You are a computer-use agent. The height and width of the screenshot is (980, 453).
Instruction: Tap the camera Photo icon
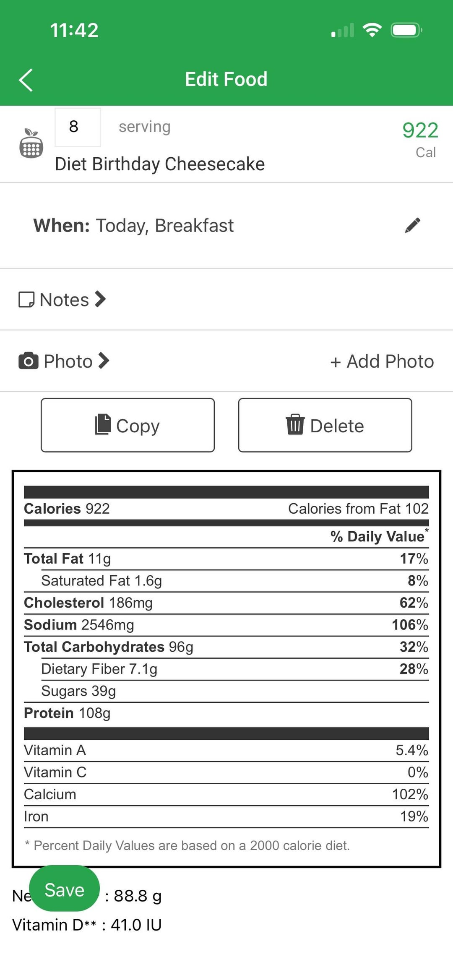(x=28, y=361)
